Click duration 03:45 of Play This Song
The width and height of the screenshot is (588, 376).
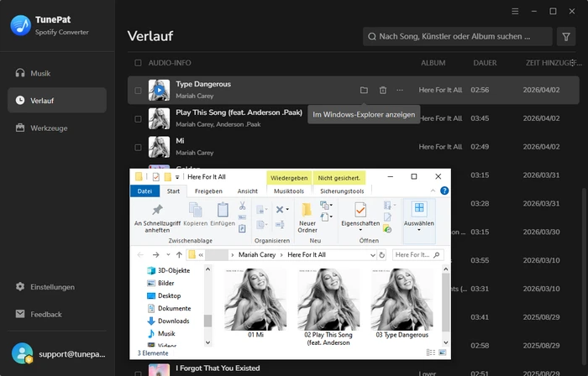(x=480, y=118)
